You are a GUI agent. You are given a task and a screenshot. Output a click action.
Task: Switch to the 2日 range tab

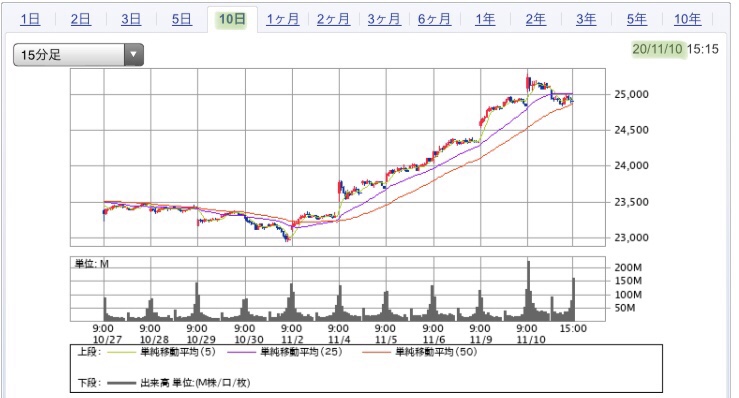pyautogui.click(x=81, y=19)
